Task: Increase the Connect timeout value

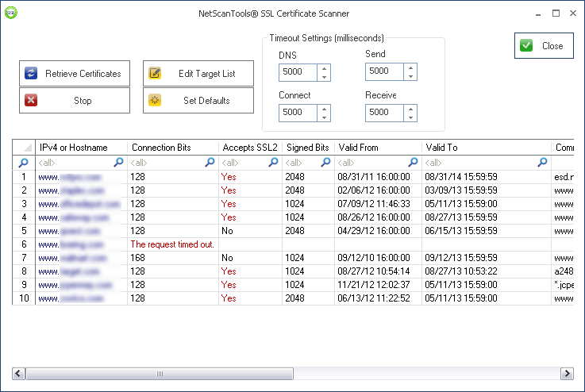Action: tap(324, 109)
